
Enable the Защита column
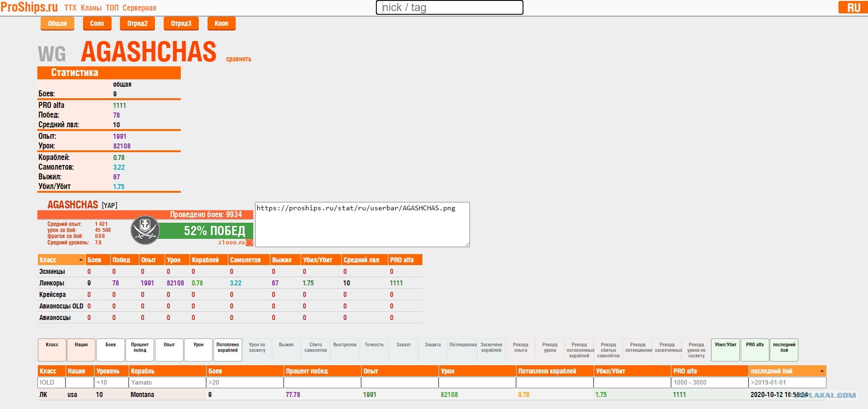tap(433, 350)
